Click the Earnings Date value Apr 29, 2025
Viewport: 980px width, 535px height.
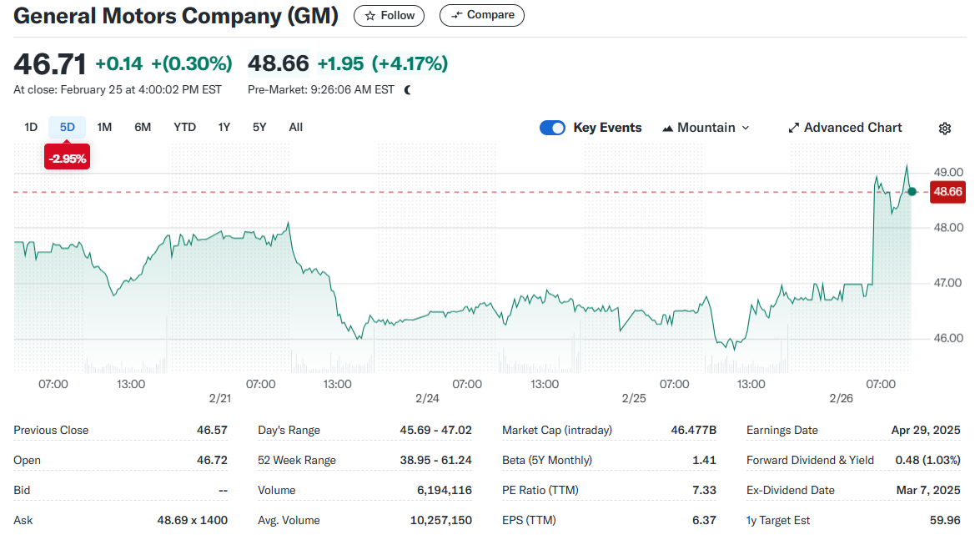click(x=926, y=431)
